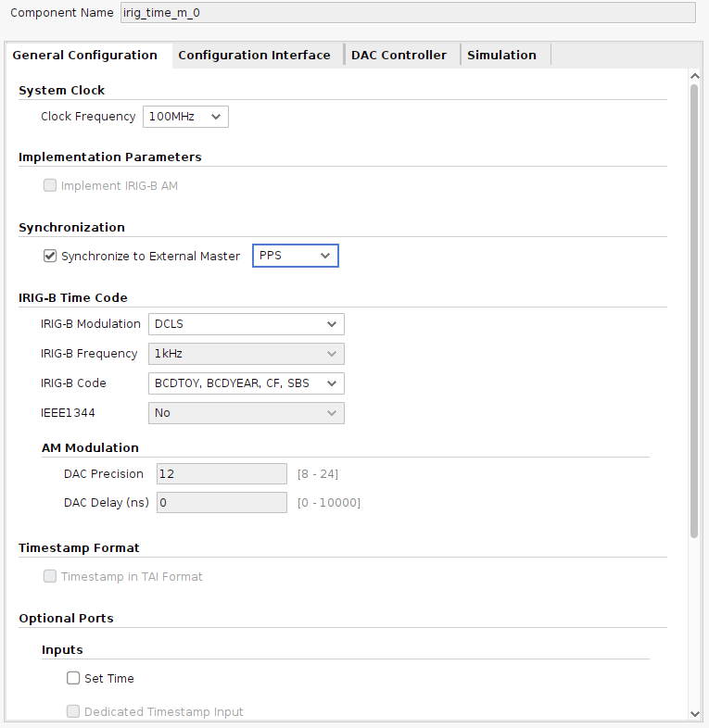The width and height of the screenshot is (709, 728).
Task: Open the IRIG-B Code dropdown
Action: click(x=247, y=383)
